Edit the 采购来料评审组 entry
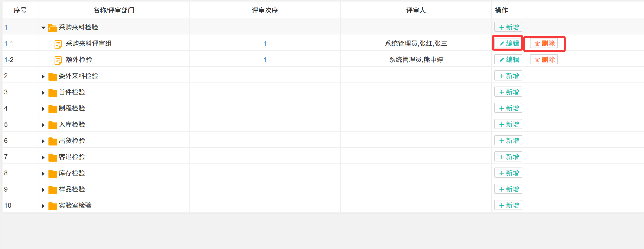This screenshot has width=644, height=249. 508,44
